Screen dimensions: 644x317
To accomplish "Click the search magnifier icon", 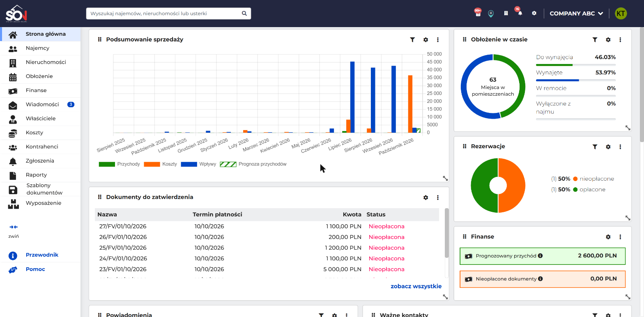I will [x=244, y=14].
